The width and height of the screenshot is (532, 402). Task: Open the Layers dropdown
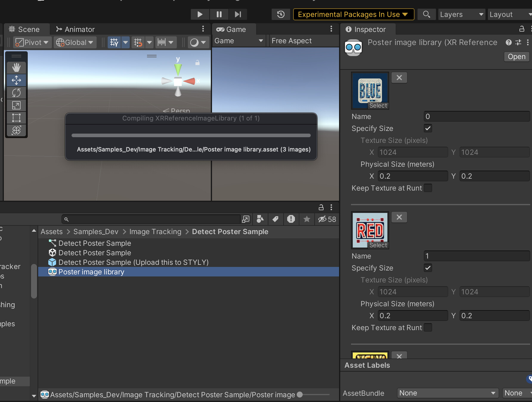461,14
